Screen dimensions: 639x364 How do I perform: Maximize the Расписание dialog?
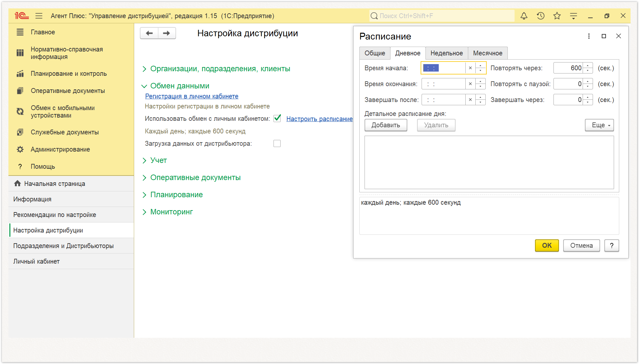pyautogui.click(x=604, y=36)
